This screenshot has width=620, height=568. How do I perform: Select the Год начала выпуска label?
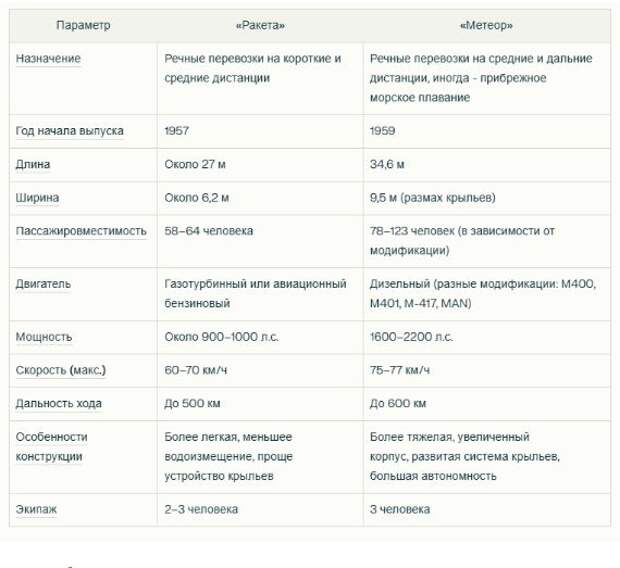click(70, 131)
